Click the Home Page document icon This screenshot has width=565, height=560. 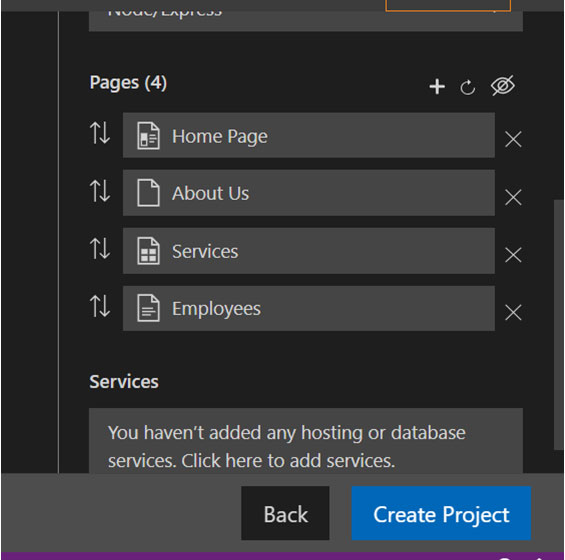[148, 136]
